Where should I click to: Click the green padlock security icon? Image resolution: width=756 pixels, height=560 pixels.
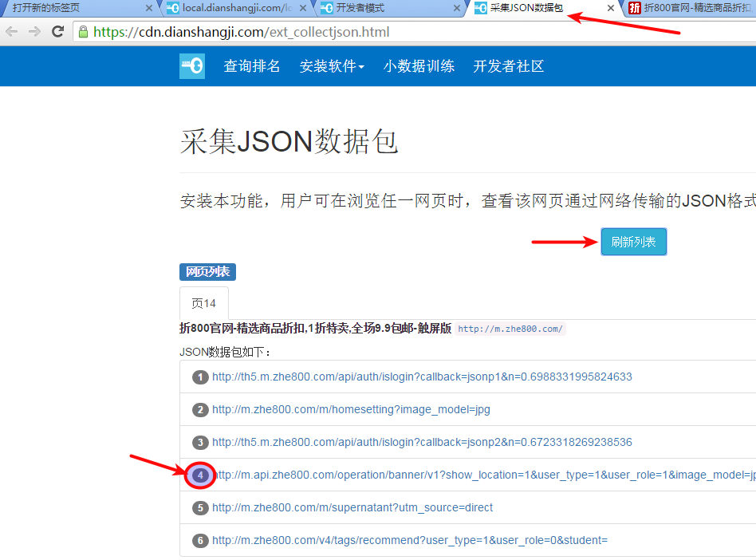coord(83,32)
